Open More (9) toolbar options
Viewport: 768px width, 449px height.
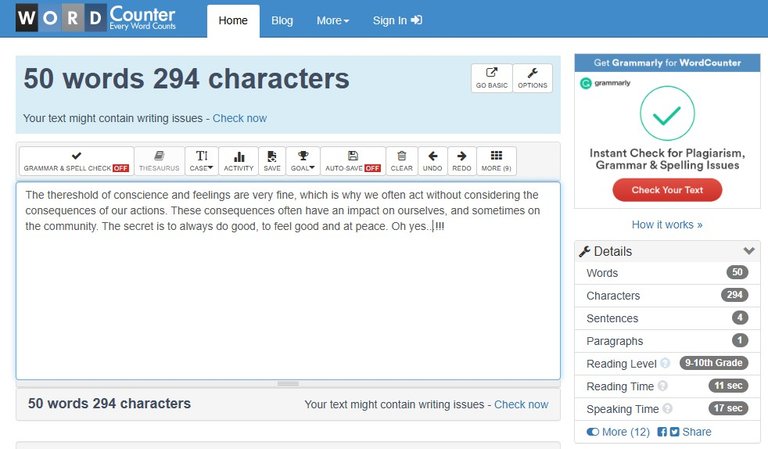pos(496,161)
